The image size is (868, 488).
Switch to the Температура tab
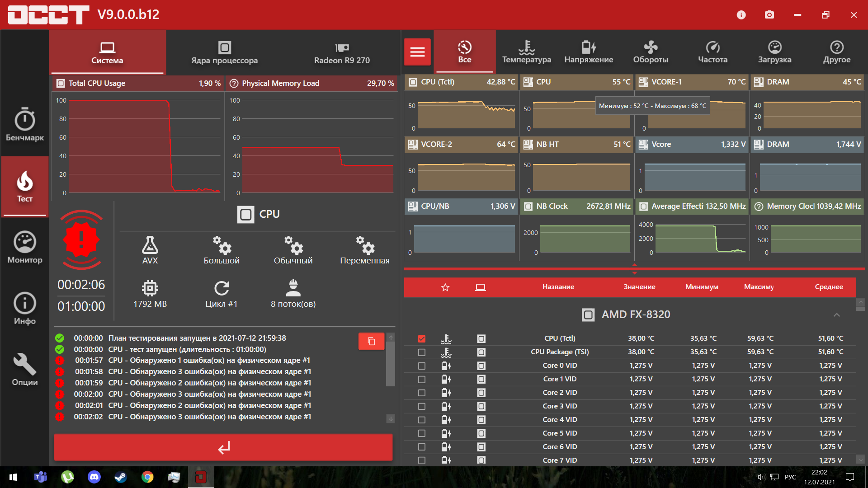[526, 52]
